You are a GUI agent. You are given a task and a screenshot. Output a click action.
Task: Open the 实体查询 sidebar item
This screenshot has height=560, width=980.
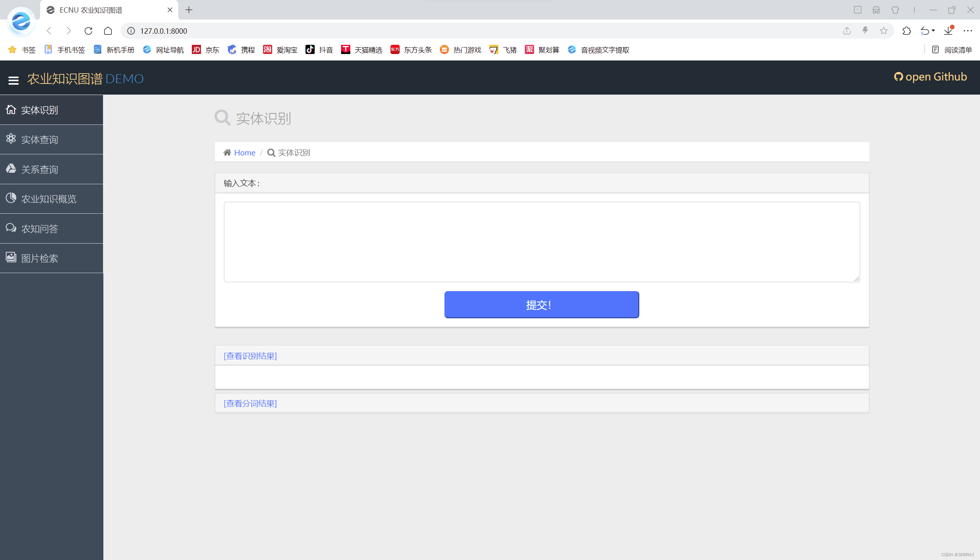tap(39, 139)
